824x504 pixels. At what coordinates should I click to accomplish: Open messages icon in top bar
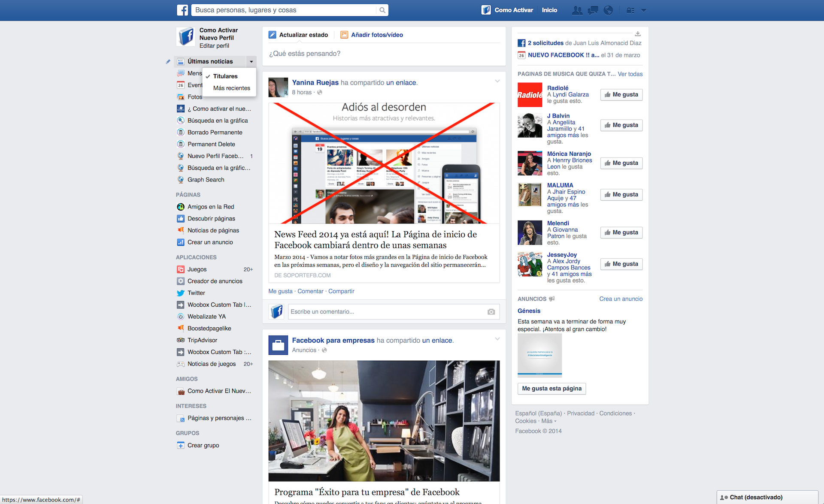[593, 10]
